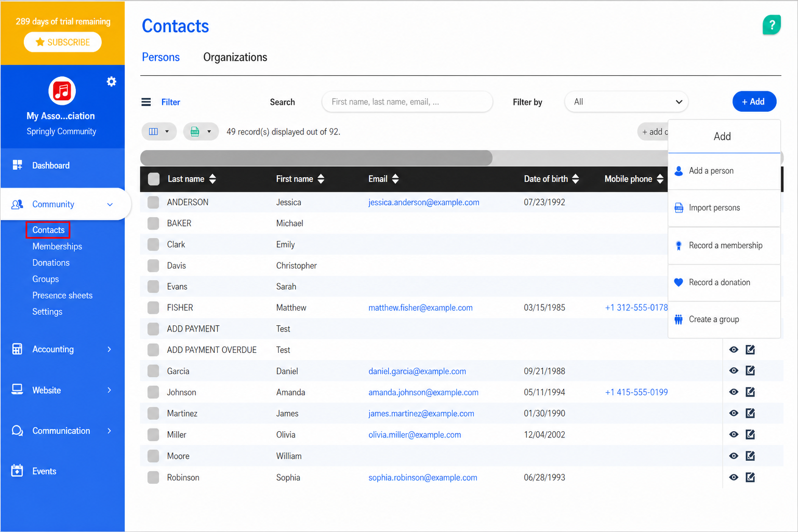Image resolution: width=798 pixels, height=532 pixels.
Task: Sort the table by Email arrows
Action: pyautogui.click(x=395, y=179)
